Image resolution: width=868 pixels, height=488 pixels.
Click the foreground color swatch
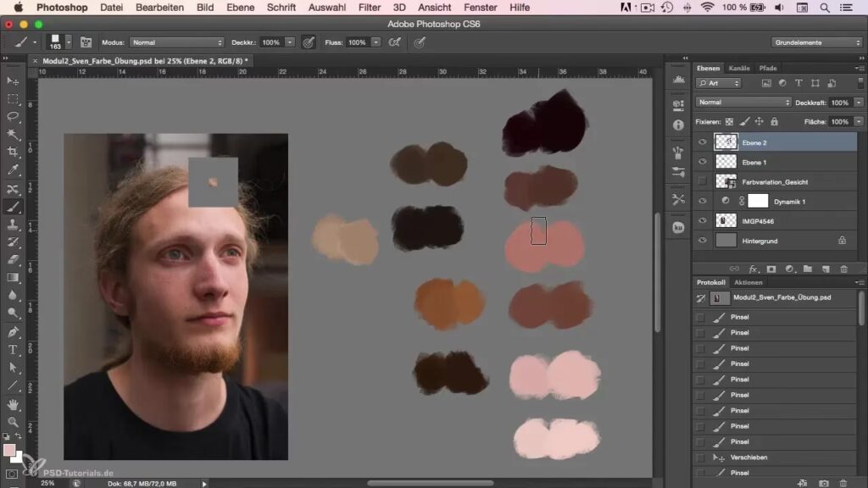(9, 450)
